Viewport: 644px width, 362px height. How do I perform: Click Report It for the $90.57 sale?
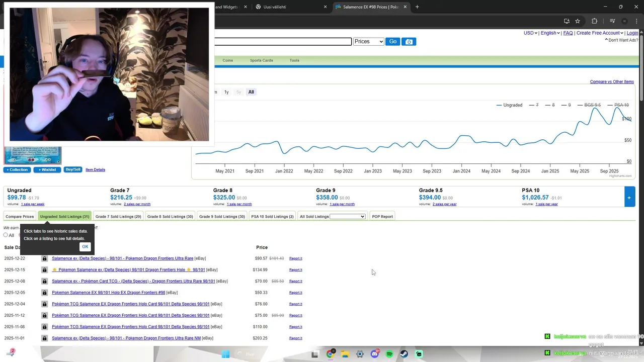click(x=296, y=258)
